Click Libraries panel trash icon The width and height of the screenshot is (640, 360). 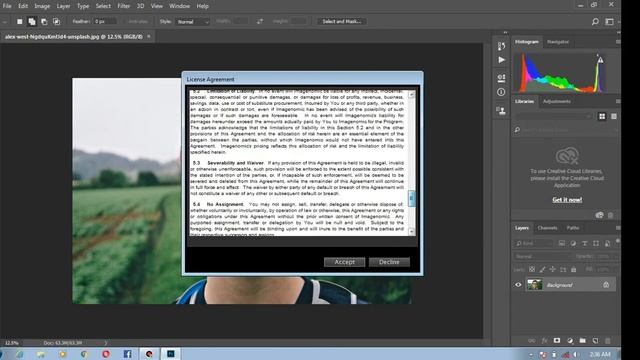point(611,215)
